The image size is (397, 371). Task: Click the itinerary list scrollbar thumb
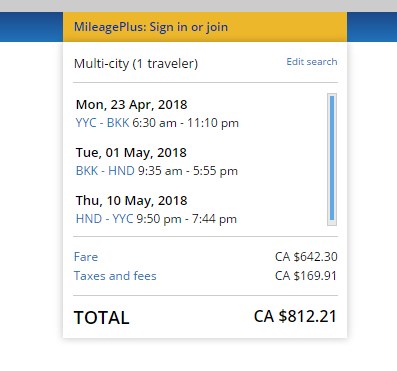332,158
